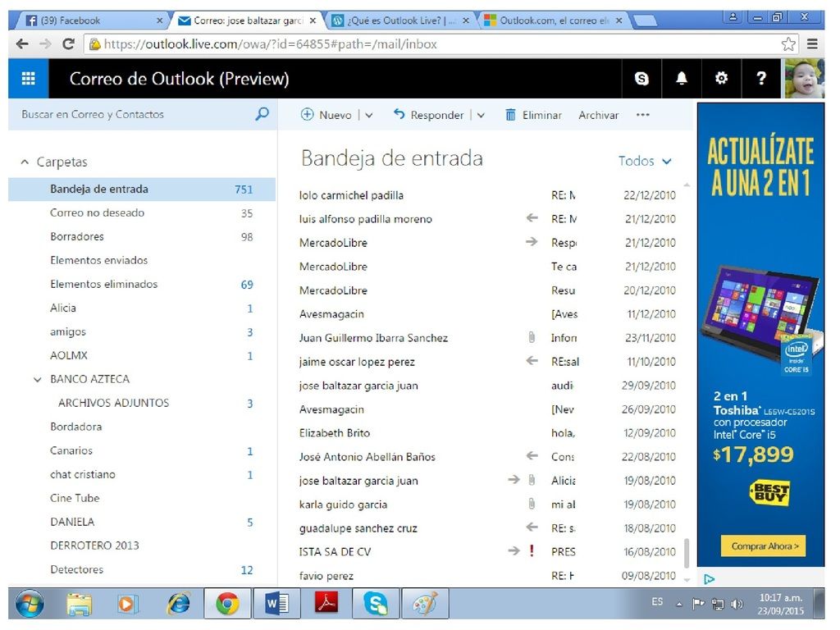Click the importance flag on ISTA SA DE CV
Viewport: 840px width, 630px height.
tap(532, 550)
